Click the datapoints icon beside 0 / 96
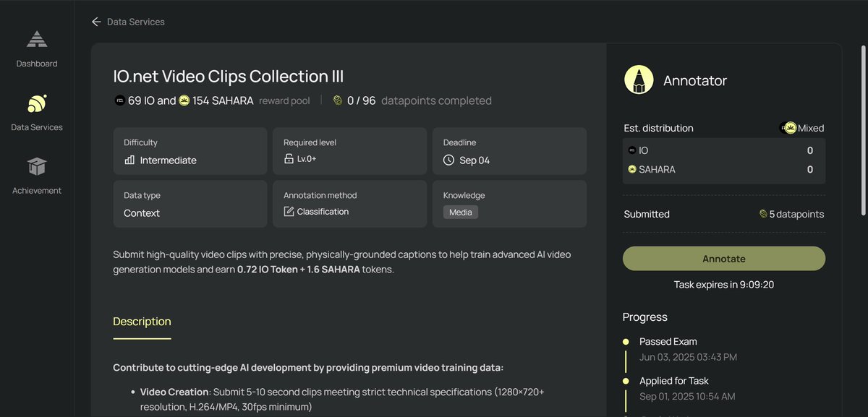868x417 pixels. [x=338, y=100]
